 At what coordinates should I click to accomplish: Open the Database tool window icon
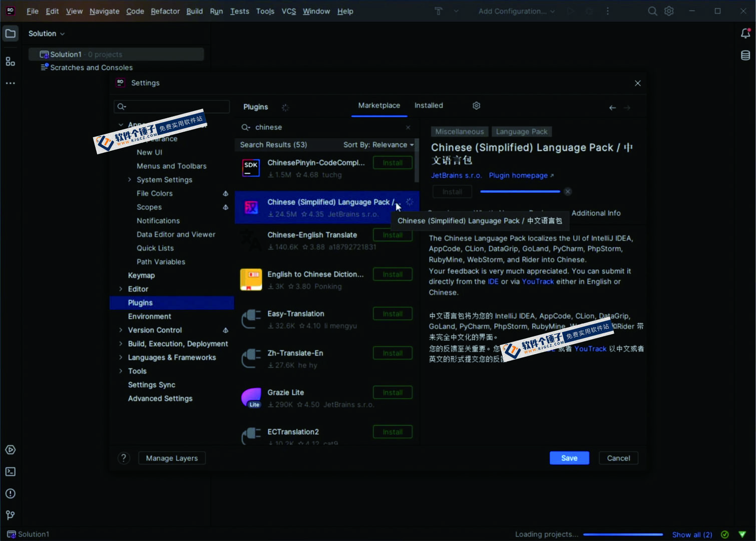click(x=745, y=56)
